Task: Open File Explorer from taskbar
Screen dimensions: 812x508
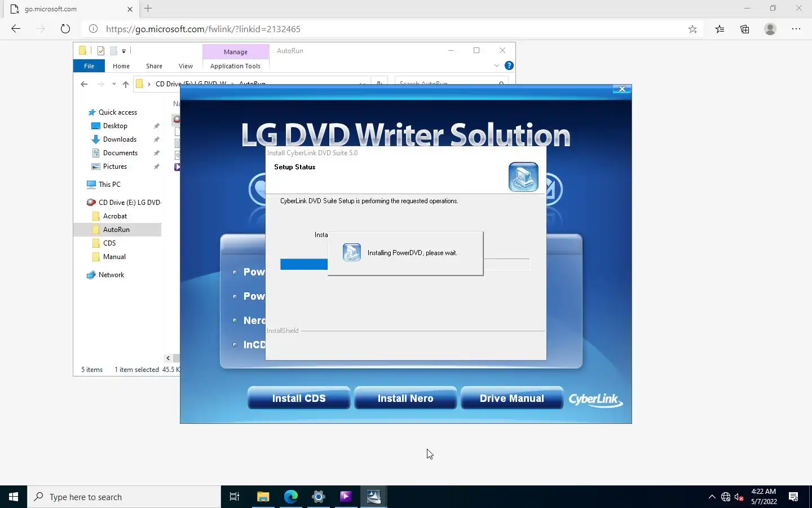Action: point(263,497)
